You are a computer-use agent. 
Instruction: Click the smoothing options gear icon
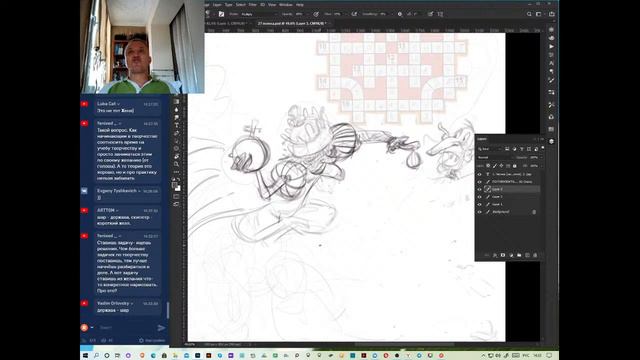coord(400,14)
